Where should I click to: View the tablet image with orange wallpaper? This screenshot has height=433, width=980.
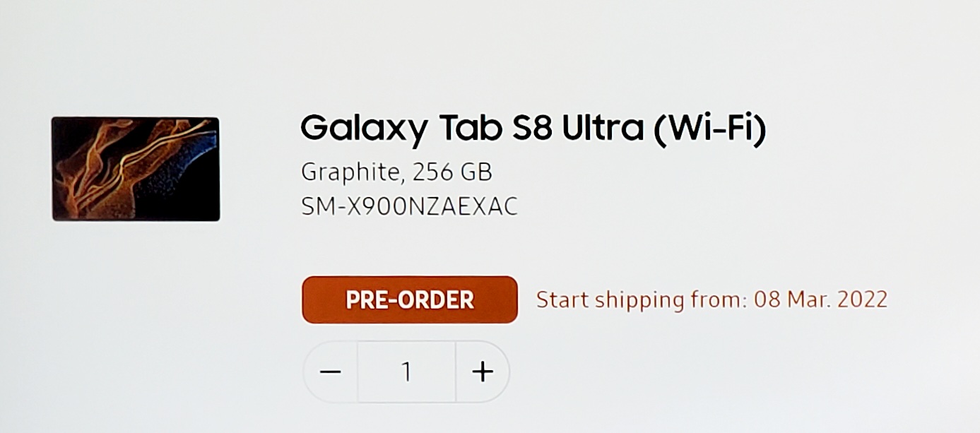coord(135,169)
